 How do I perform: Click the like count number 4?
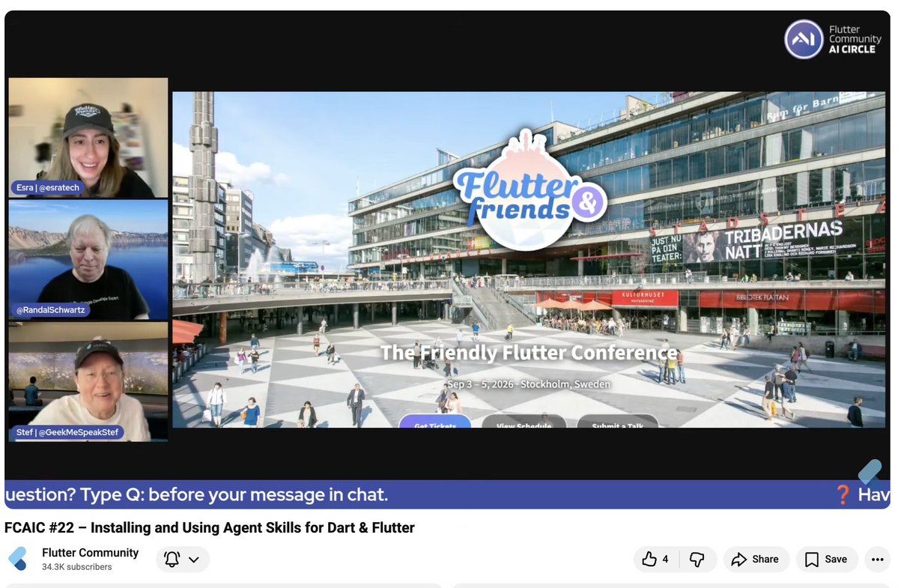point(665,560)
